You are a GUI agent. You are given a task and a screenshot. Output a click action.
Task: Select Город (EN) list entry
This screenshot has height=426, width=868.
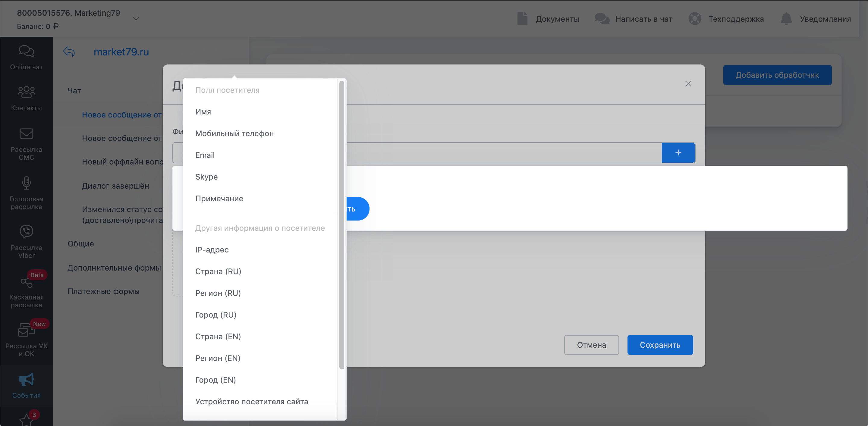tap(215, 380)
